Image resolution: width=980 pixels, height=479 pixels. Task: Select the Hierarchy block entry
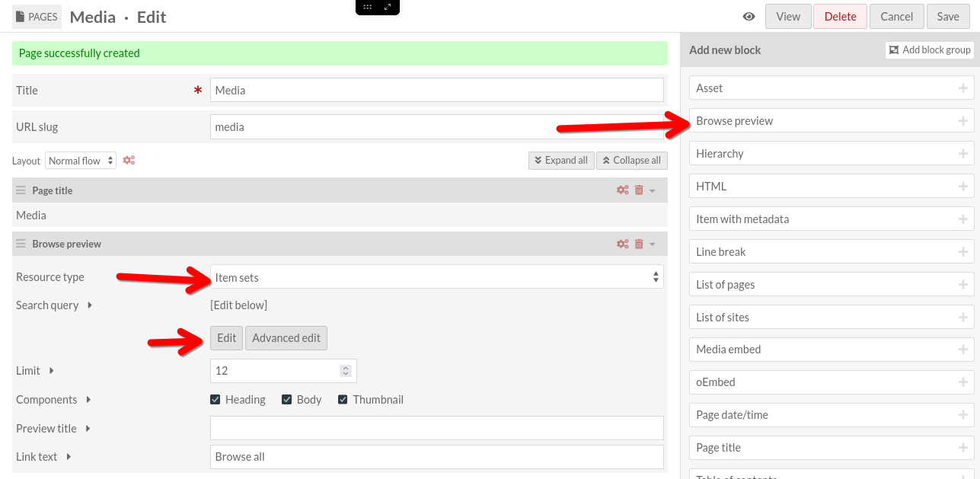(832, 154)
